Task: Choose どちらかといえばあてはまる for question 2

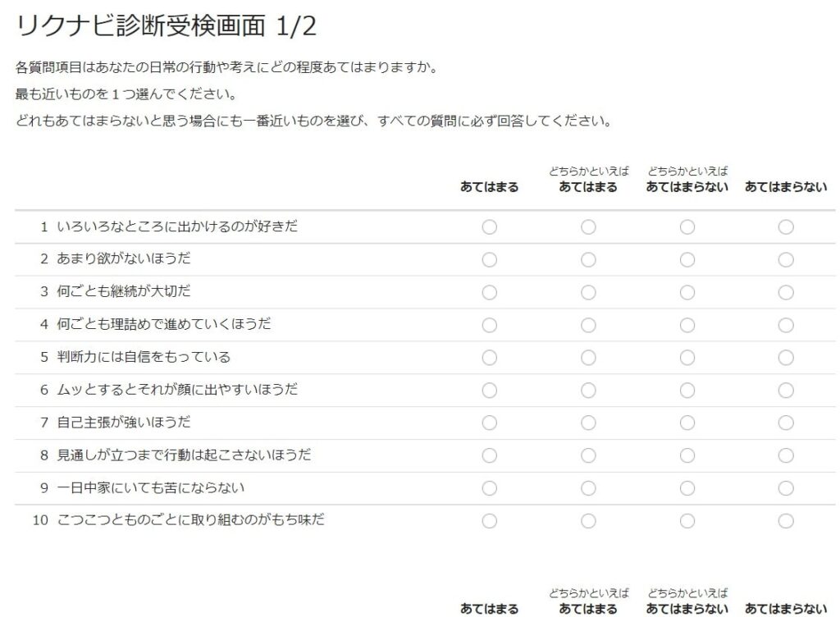Action: tap(588, 260)
